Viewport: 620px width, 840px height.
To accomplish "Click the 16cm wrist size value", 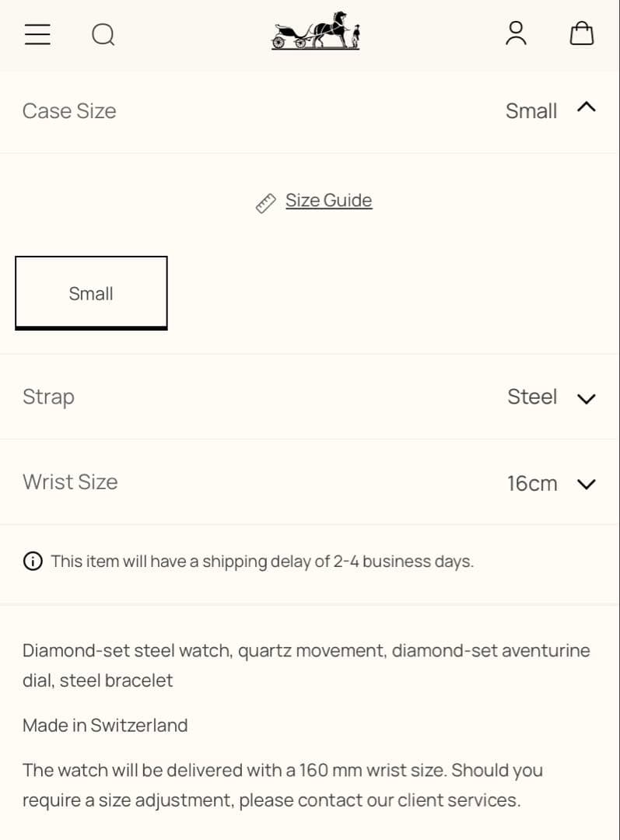I will [532, 484].
